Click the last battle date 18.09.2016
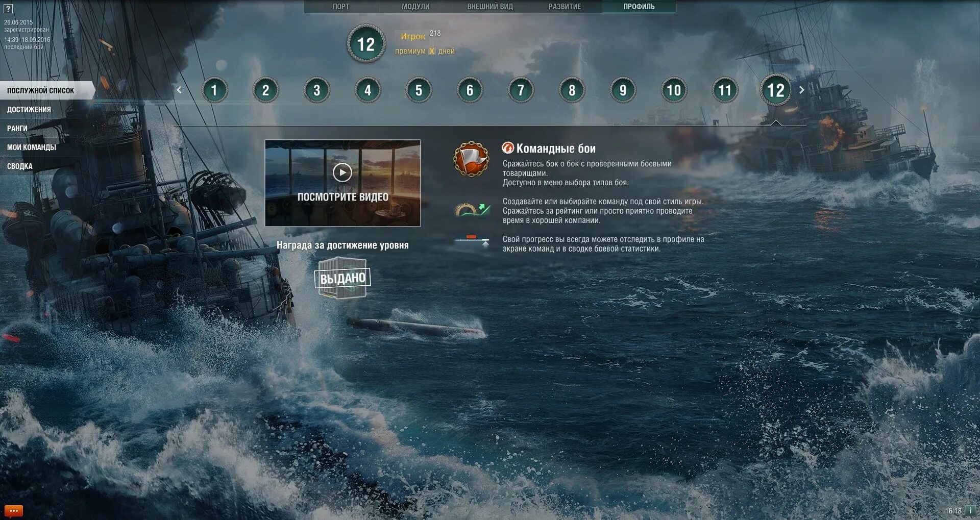Viewport: 980px width, 520px height. 36,40
